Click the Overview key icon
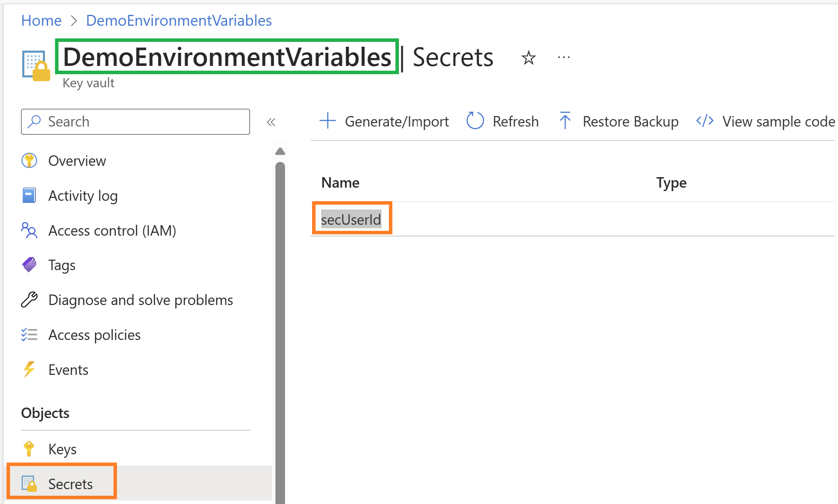838x504 pixels. point(29,161)
